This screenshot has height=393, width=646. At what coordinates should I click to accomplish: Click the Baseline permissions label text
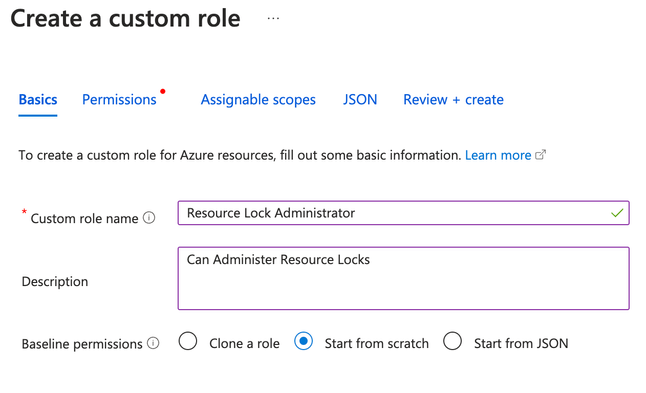click(x=82, y=344)
